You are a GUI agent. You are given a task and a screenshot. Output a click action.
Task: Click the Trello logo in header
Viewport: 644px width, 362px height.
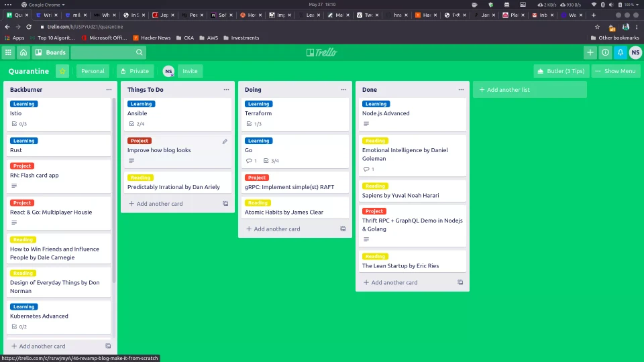pos(321,52)
